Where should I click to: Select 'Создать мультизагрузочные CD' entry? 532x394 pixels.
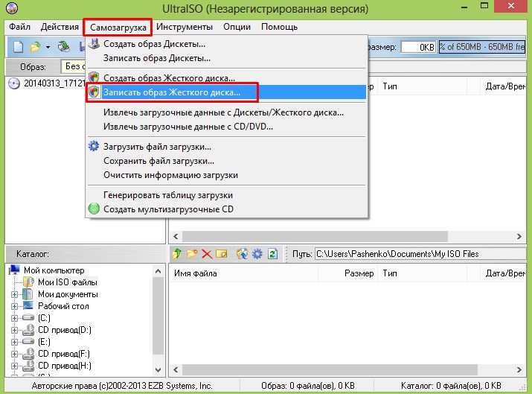click(x=169, y=209)
